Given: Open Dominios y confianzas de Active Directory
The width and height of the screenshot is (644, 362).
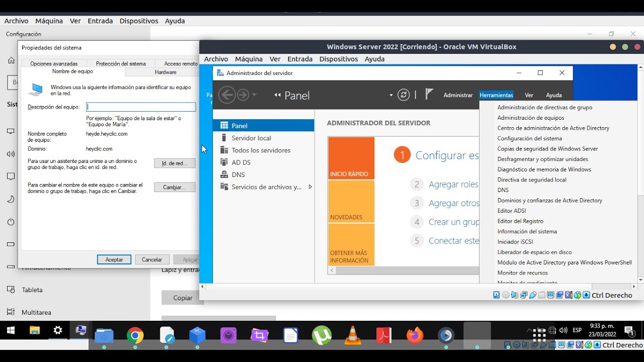Looking at the screenshot, I should 550,201.
